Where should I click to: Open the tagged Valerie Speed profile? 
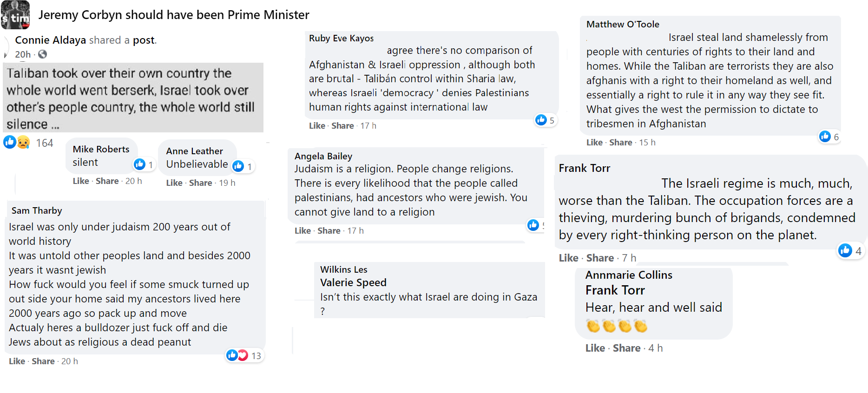point(353,282)
